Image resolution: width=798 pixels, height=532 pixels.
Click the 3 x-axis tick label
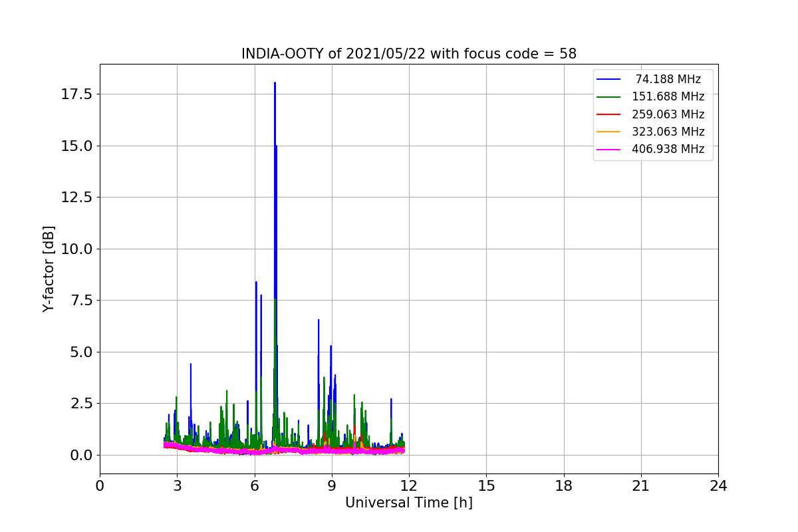[x=177, y=486]
